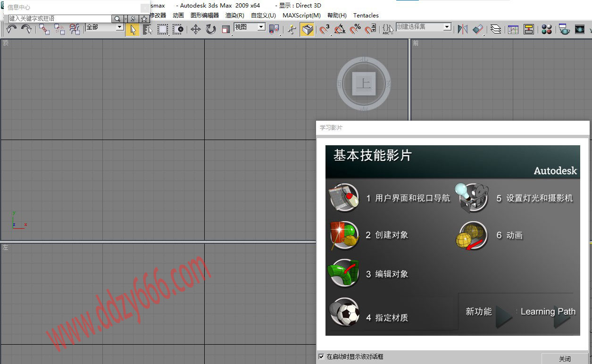Click the Align tool icon
This screenshot has width=592, height=364.
tap(478, 29)
